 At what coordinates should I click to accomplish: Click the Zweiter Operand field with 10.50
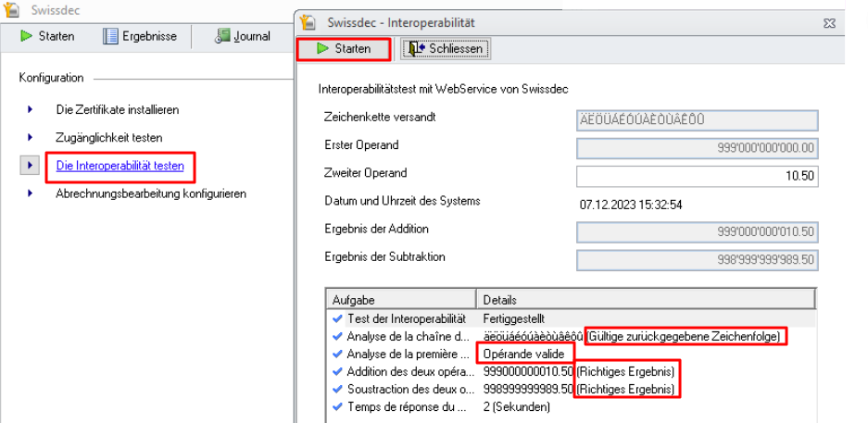[698, 176]
